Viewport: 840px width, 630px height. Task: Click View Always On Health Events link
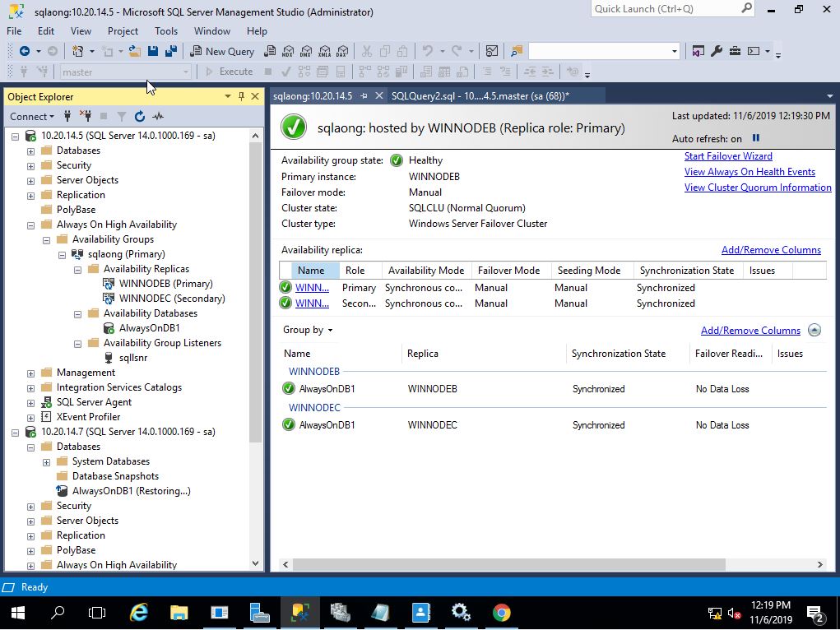(x=750, y=171)
